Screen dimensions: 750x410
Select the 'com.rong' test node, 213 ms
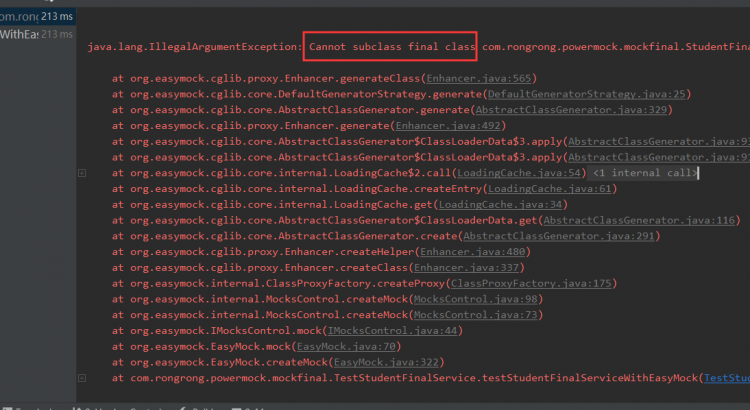click(x=20, y=16)
